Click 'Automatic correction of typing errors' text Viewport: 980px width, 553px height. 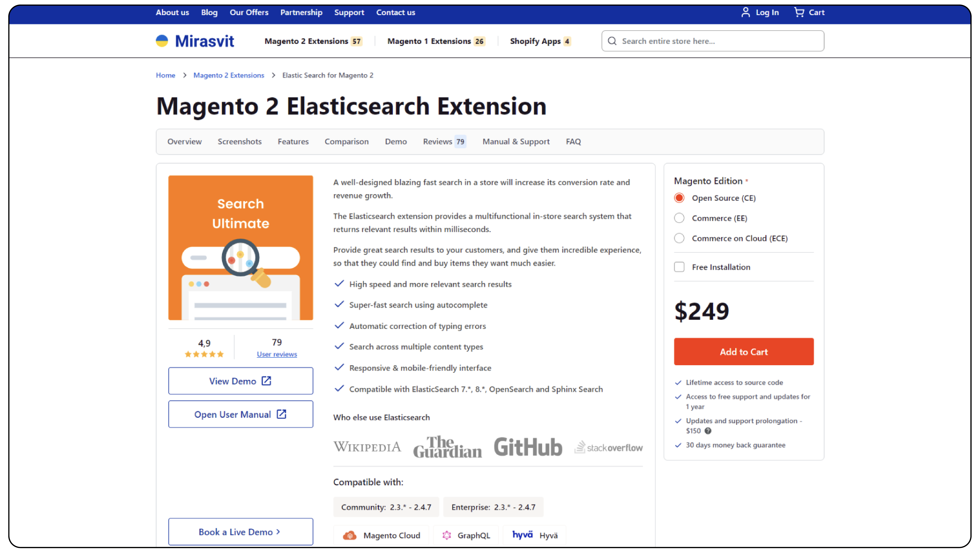[x=417, y=326]
